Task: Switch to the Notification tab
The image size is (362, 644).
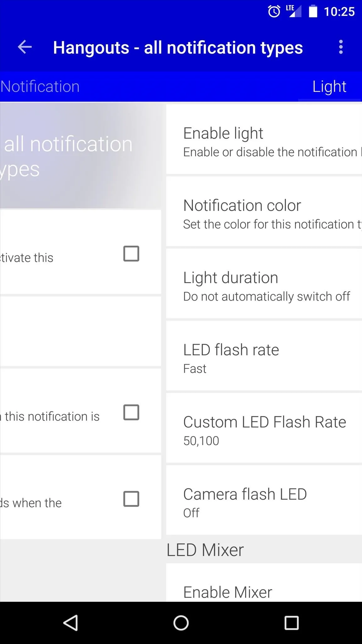Action: pyautogui.click(x=40, y=86)
